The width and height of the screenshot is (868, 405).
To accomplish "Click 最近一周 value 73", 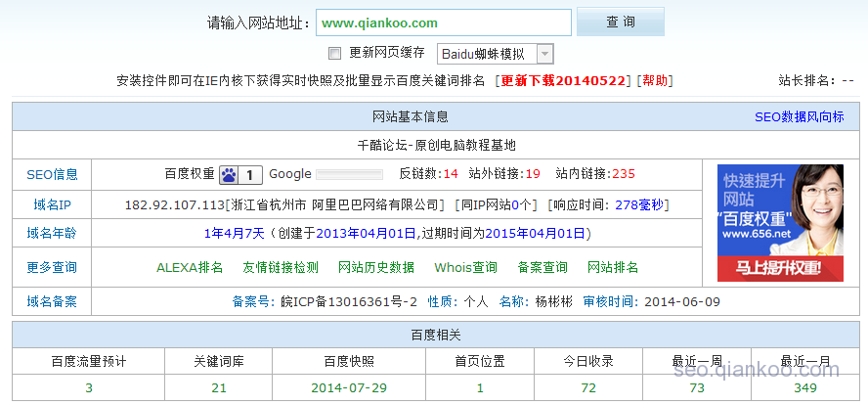I will point(697,387).
